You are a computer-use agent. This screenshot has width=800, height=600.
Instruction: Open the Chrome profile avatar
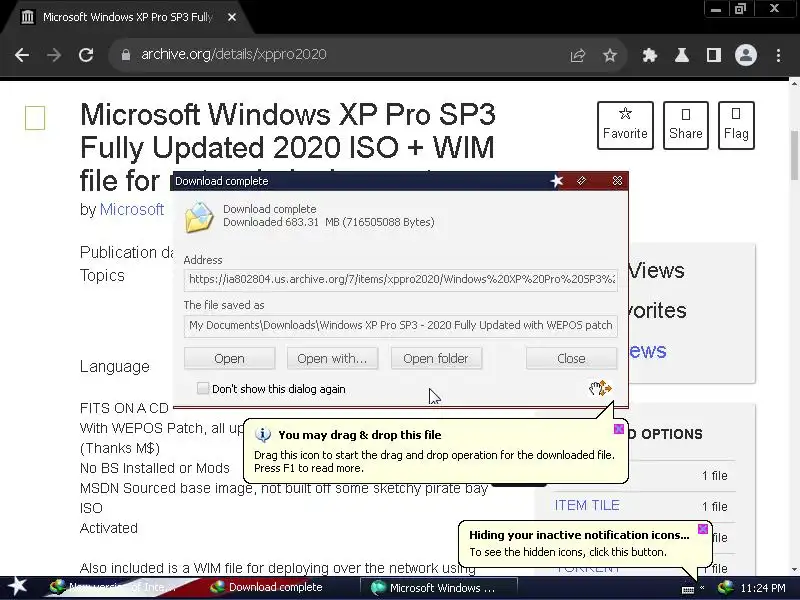click(745, 55)
